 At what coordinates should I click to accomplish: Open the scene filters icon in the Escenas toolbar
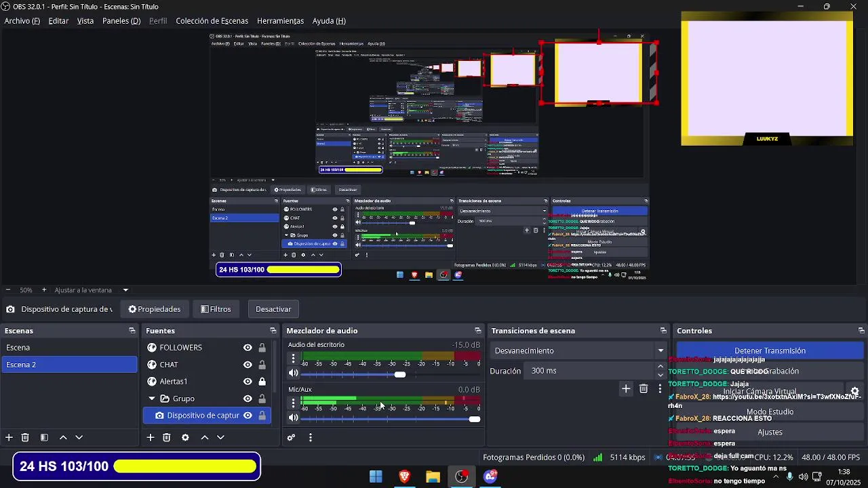(x=44, y=438)
